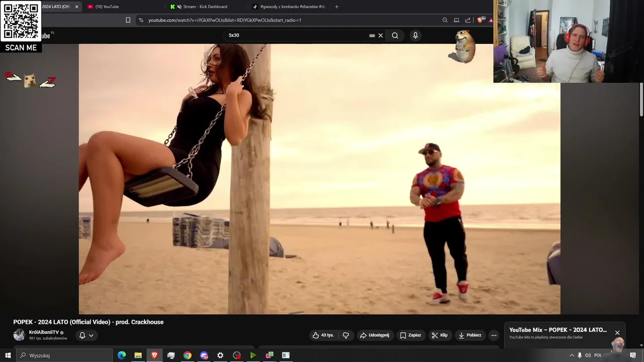The height and width of the screenshot is (362, 644).
Task: Switch to Stream - Kick Dashboard tab
Action: pos(206,7)
